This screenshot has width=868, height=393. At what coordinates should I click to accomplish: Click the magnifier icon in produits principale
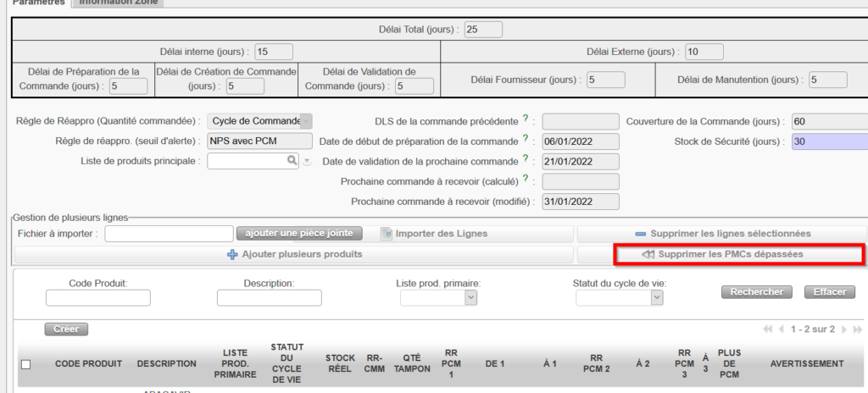(292, 161)
